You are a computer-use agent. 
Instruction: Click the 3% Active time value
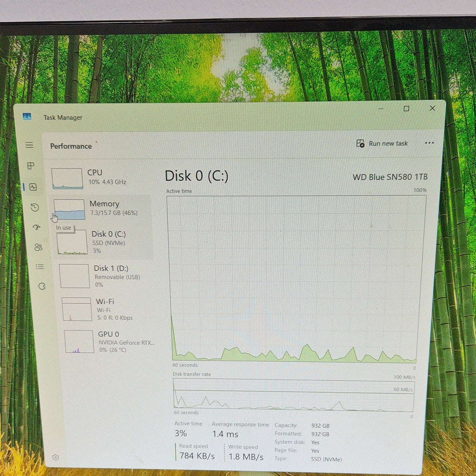pos(180,433)
